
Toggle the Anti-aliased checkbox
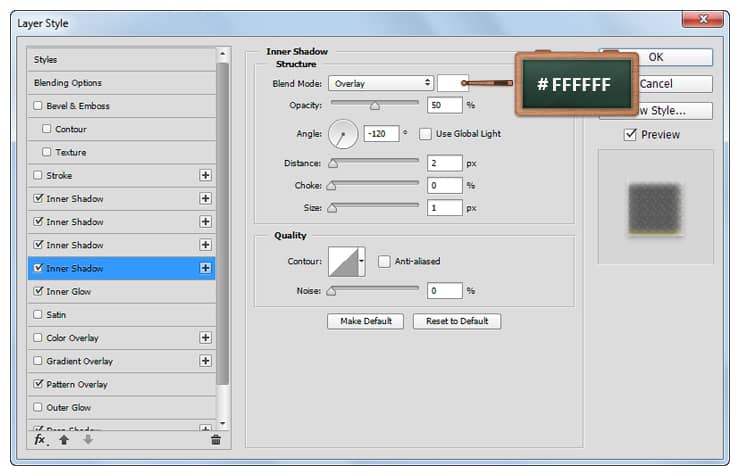[384, 261]
